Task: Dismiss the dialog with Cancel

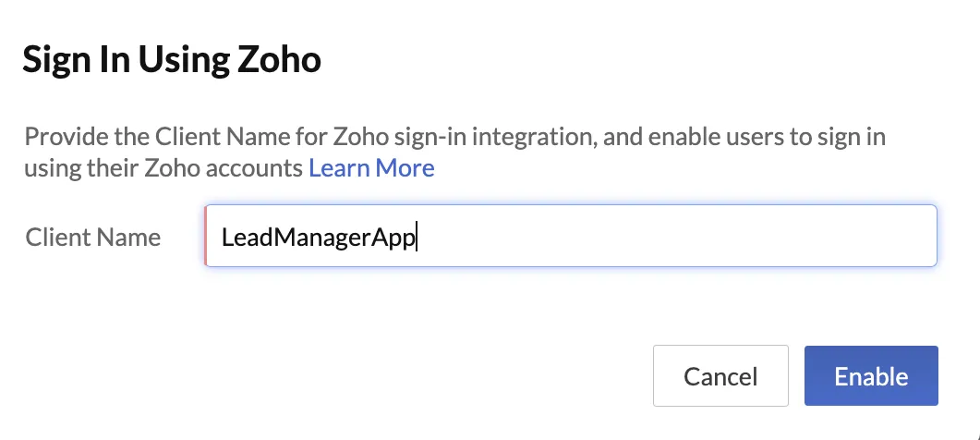Action: tap(720, 375)
